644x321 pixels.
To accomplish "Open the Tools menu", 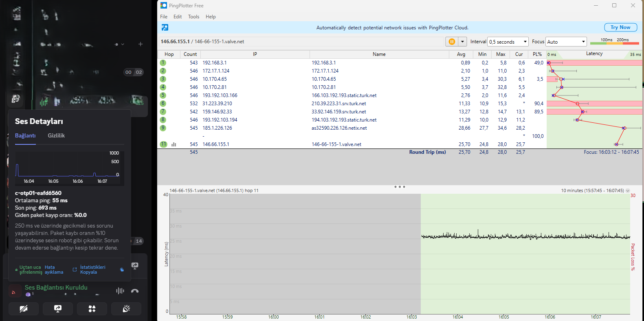I will 193,17.
